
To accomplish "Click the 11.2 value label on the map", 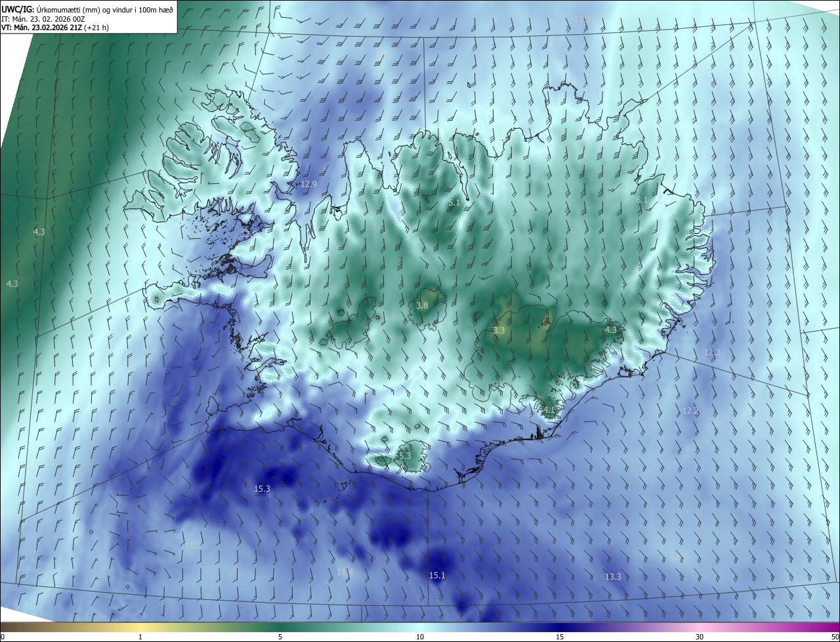I will pyautogui.click(x=193, y=546).
